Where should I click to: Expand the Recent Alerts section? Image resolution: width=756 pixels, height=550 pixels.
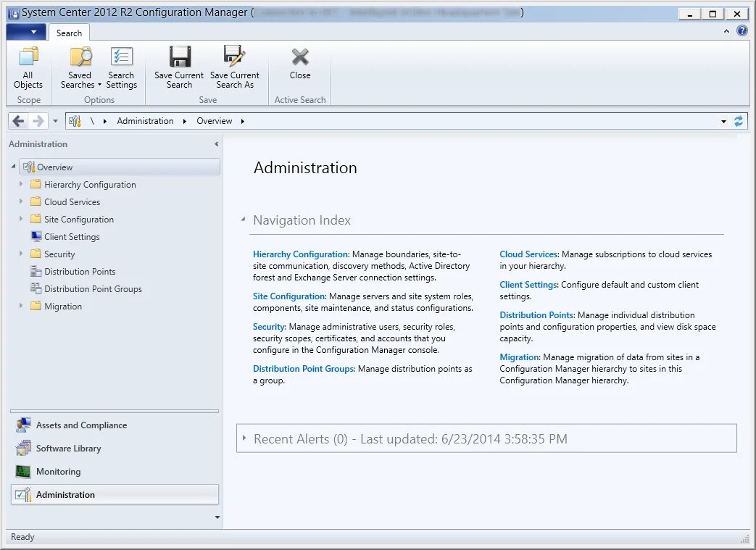click(x=244, y=438)
